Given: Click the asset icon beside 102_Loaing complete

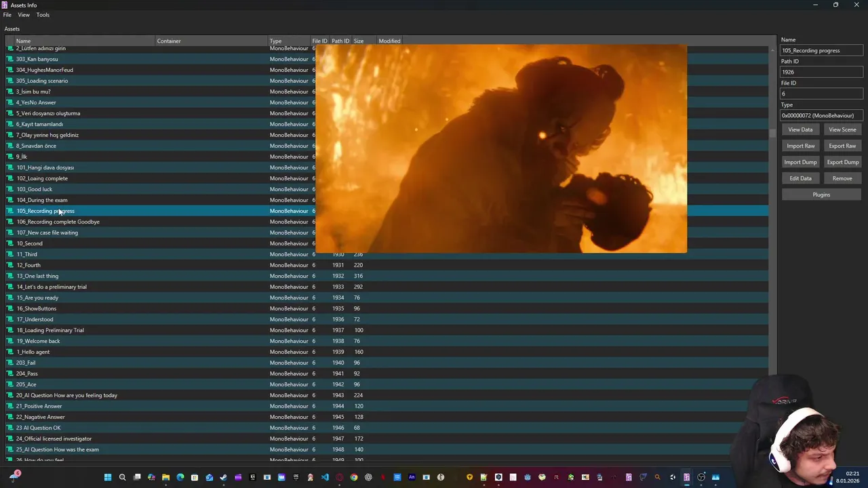Looking at the screenshot, I should 10,178.
